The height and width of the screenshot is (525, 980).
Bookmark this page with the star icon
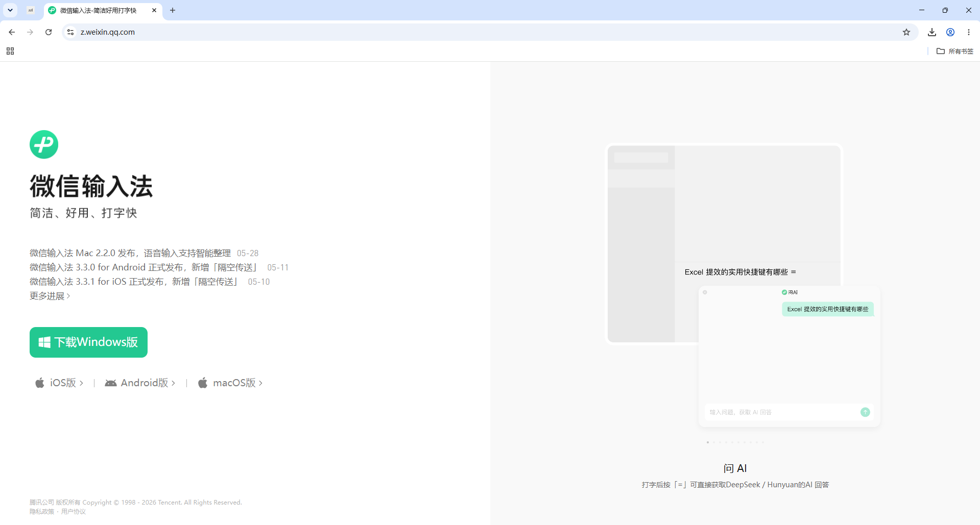[x=906, y=32]
